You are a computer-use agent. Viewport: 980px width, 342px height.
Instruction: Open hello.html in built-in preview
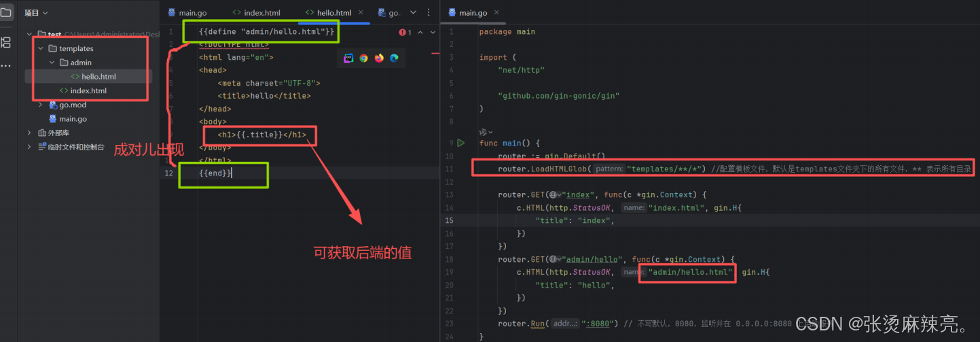[x=348, y=58]
